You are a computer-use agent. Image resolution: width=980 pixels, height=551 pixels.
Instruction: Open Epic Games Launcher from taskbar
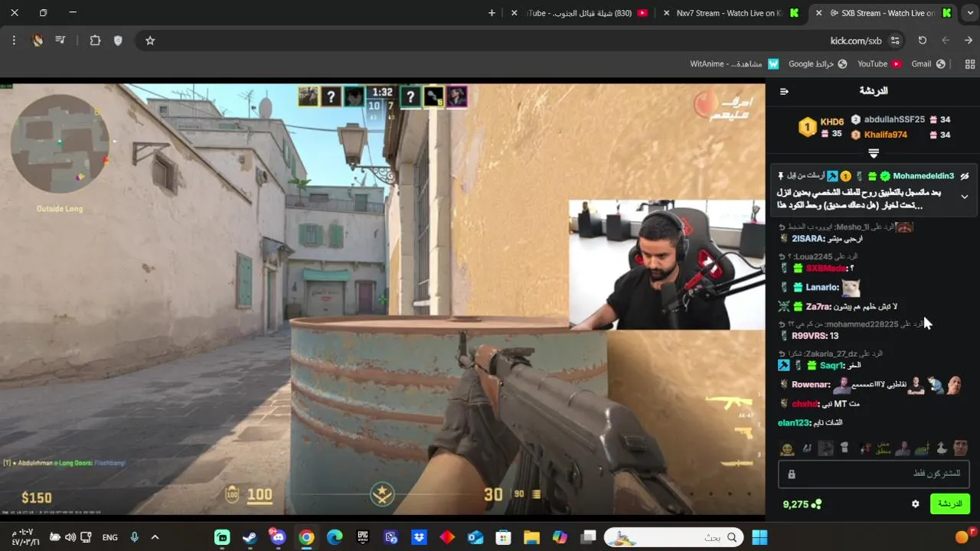[x=363, y=537]
